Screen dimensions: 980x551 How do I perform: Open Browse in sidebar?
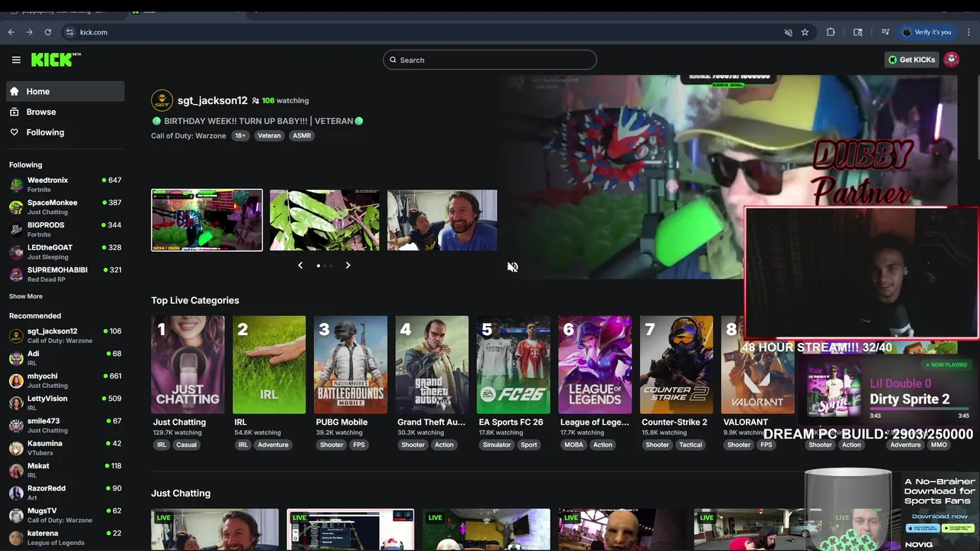pos(65,112)
